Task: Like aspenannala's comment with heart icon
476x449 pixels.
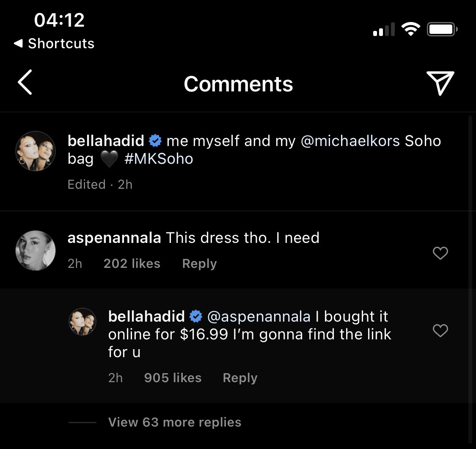Action: click(x=440, y=253)
